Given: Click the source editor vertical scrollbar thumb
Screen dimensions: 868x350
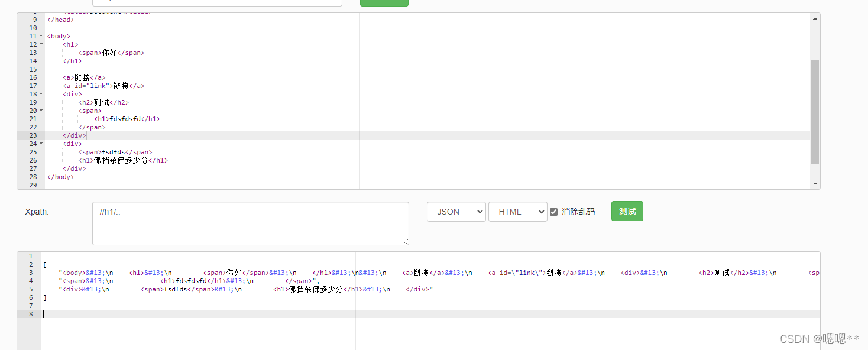Looking at the screenshot, I should click(x=815, y=112).
